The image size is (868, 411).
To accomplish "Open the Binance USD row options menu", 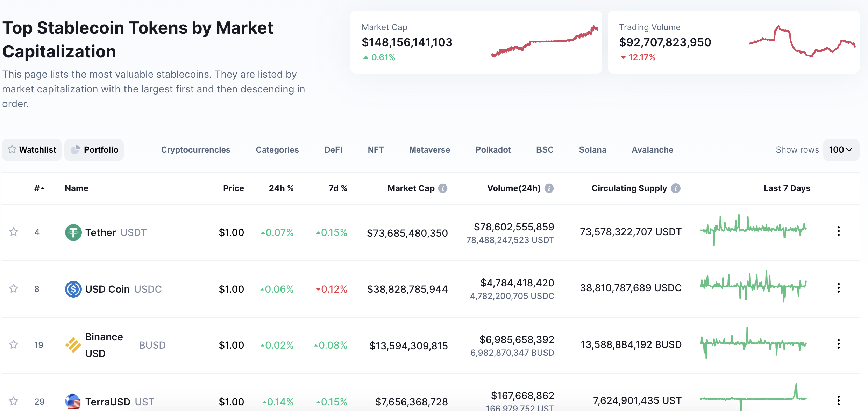I will 839,344.
